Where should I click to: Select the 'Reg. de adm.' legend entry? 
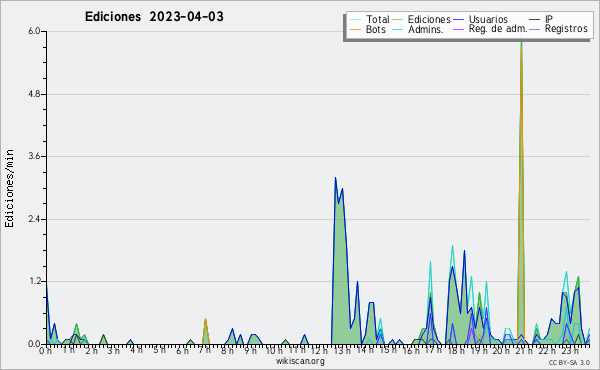[x=498, y=29]
